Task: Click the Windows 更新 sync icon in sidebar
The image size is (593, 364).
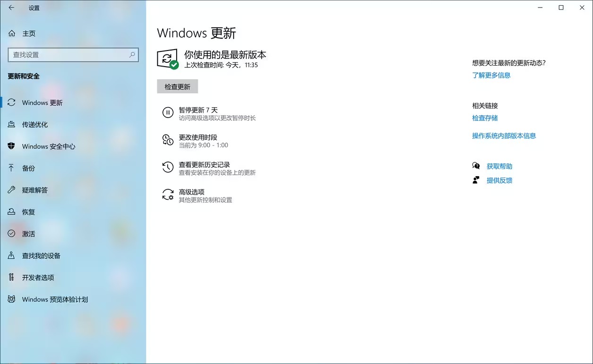Action: coord(12,102)
